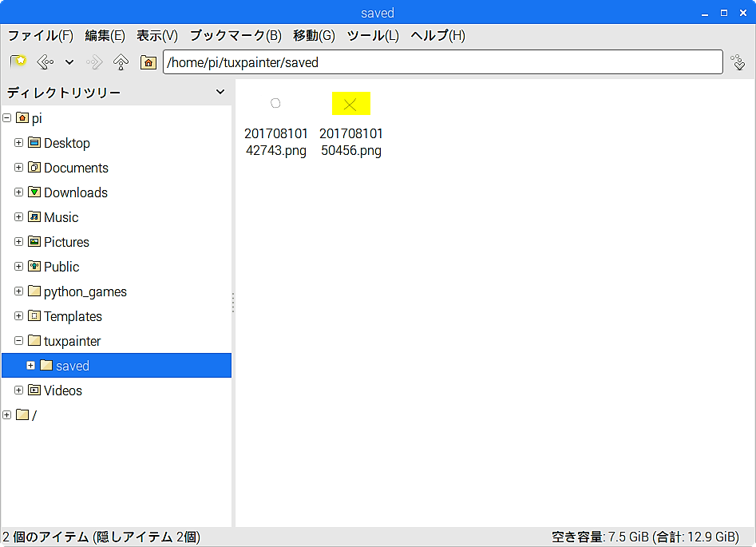Open the 編集(E) menu
756x547 pixels.
tap(105, 36)
